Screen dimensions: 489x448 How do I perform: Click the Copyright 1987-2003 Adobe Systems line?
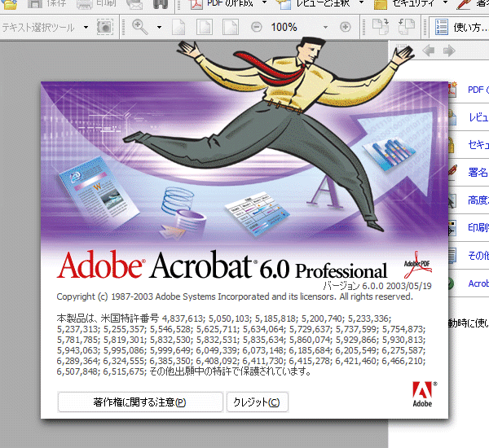(x=235, y=296)
